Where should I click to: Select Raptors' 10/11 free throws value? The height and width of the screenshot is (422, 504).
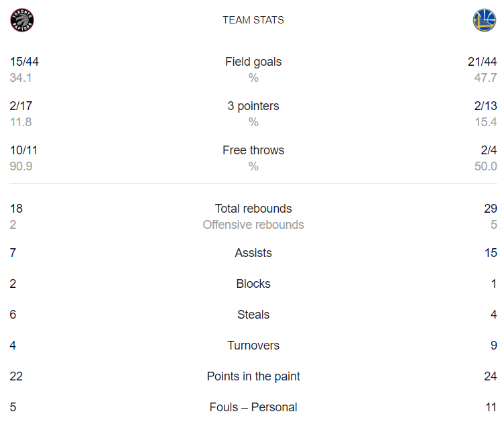pyautogui.click(x=23, y=150)
